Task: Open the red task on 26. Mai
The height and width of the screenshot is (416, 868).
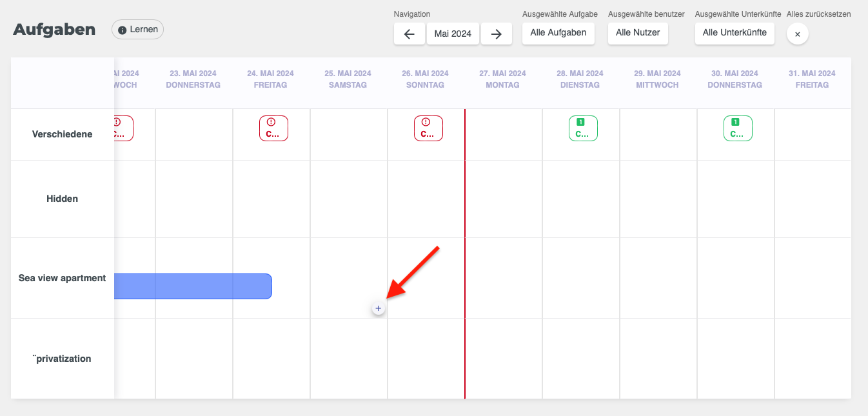Action: (x=428, y=128)
